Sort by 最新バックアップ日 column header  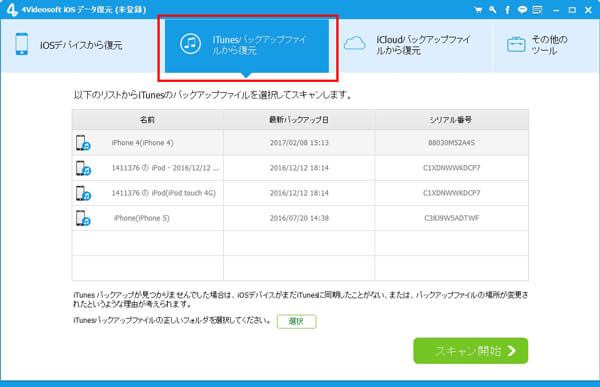point(299,120)
